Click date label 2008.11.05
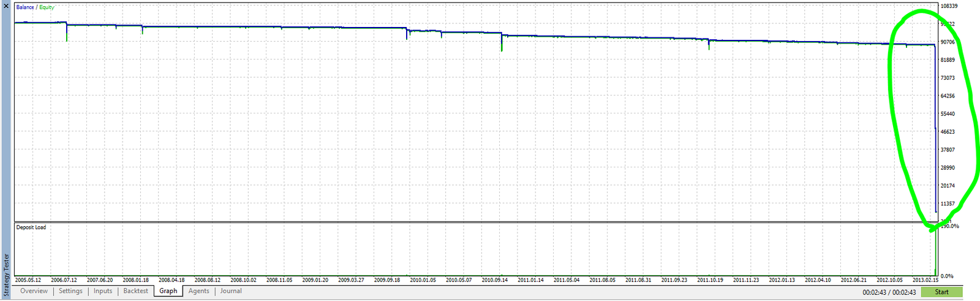Image resolution: width=980 pixels, height=301 pixels. click(x=279, y=280)
